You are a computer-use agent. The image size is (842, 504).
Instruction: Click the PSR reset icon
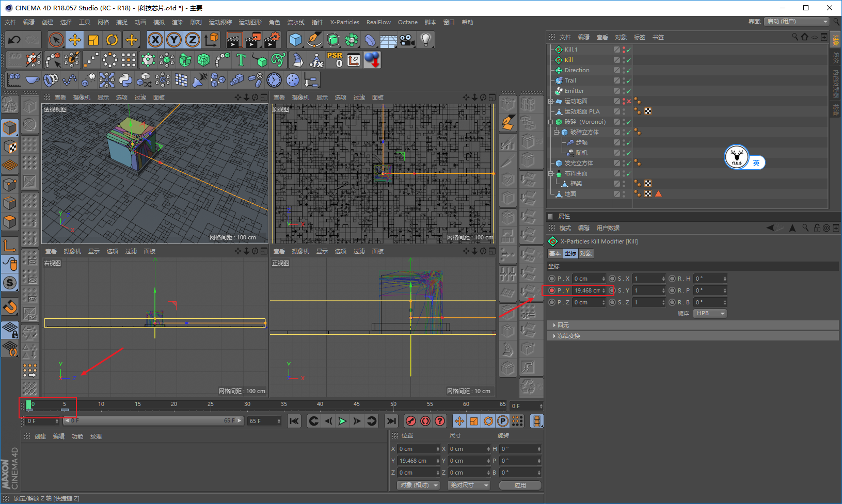[x=335, y=60]
